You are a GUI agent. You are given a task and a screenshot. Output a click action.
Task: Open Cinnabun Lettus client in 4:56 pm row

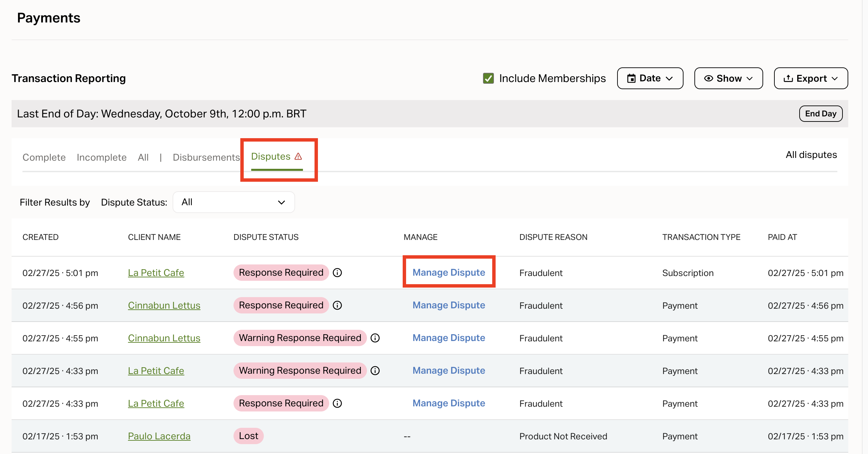(x=164, y=305)
